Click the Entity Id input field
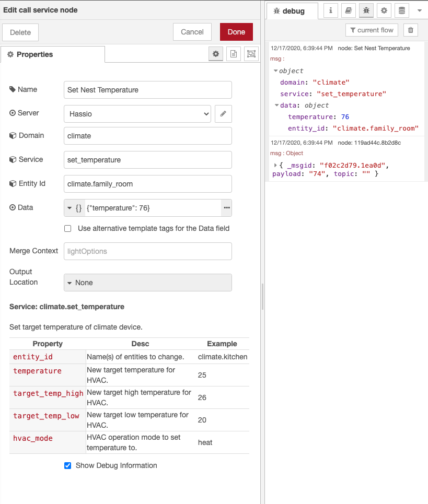 pyautogui.click(x=147, y=184)
